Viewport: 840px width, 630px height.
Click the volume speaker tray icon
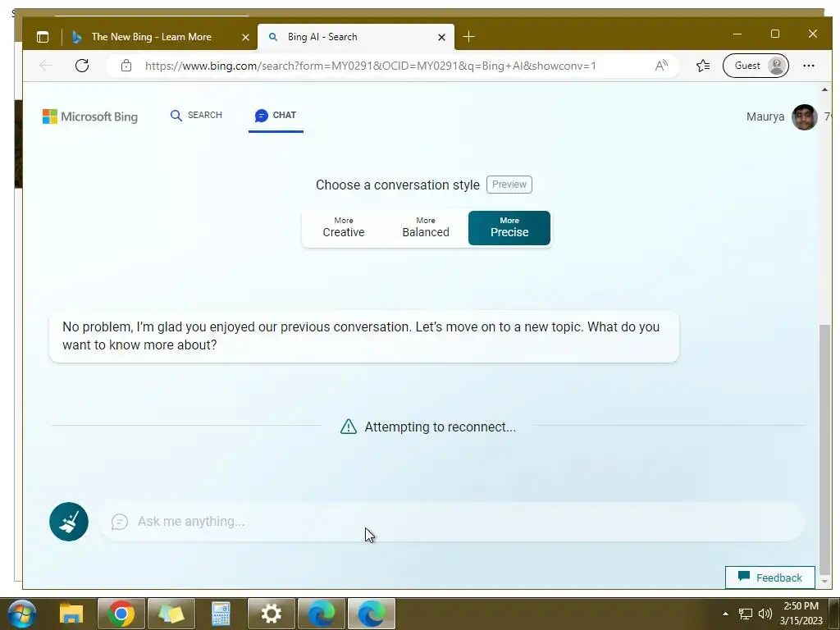pyautogui.click(x=765, y=614)
